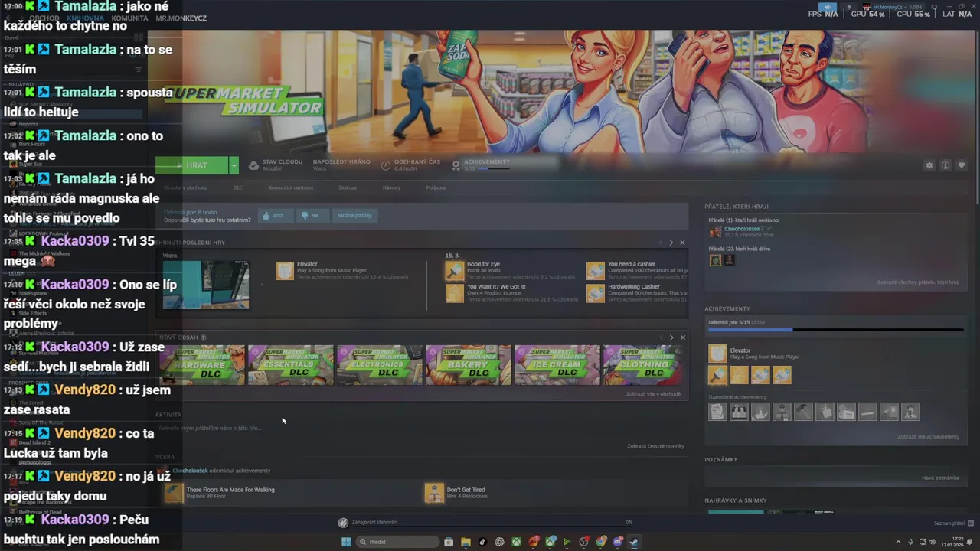Choose Možná později button
The width and height of the screenshot is (980, 551).
tap(354, 215)
